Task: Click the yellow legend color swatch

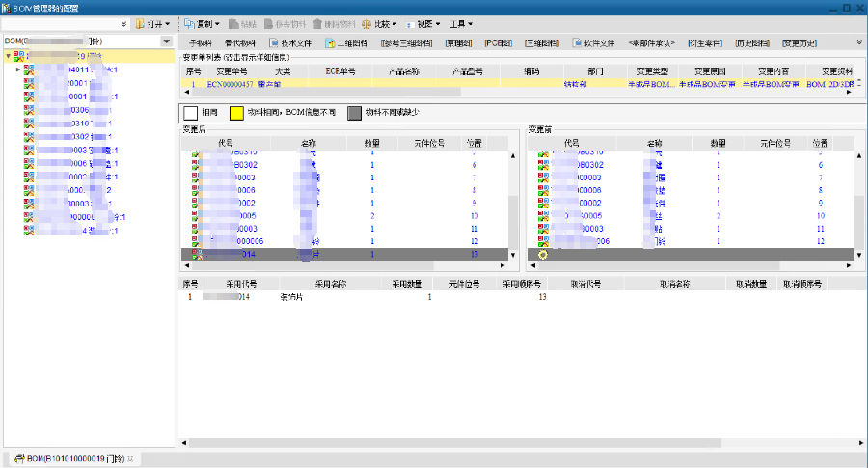Action: click(236, 113)
